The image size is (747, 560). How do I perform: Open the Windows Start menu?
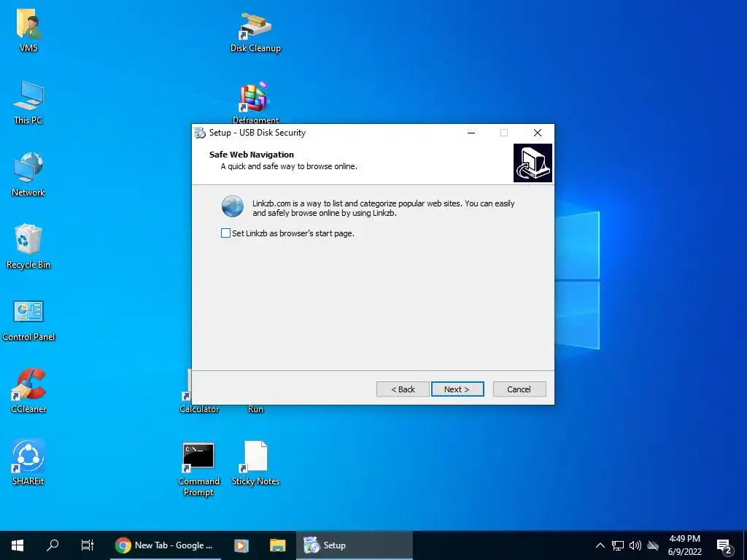tap(18, 545)
